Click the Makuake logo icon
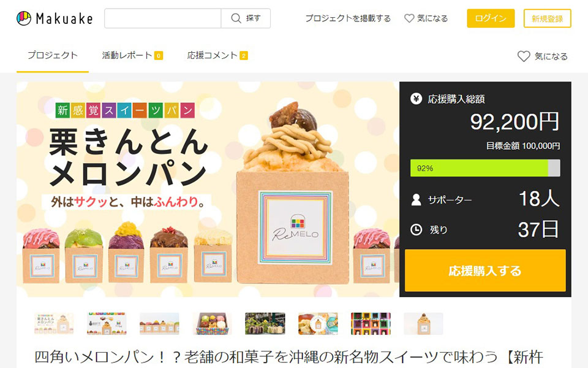588x368 pixels. coord(24,18)
